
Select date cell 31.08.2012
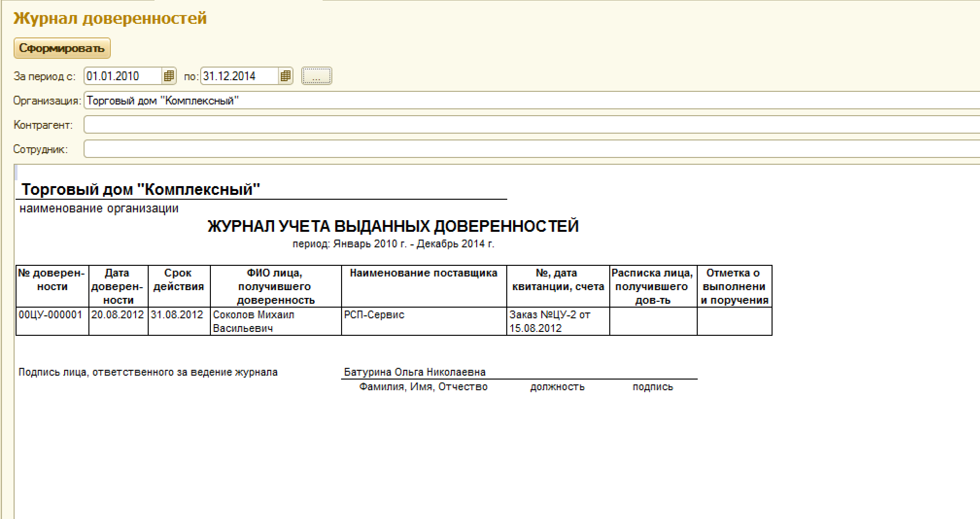(179, 321)
